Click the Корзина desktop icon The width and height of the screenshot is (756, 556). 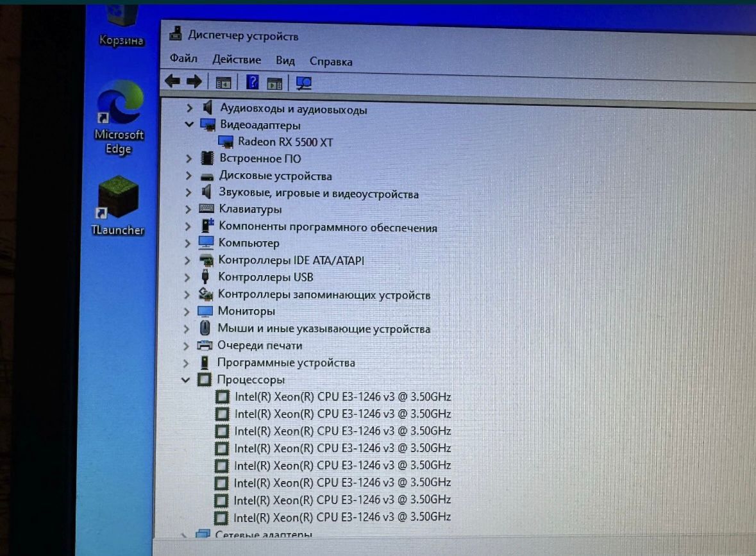[121, 26]
